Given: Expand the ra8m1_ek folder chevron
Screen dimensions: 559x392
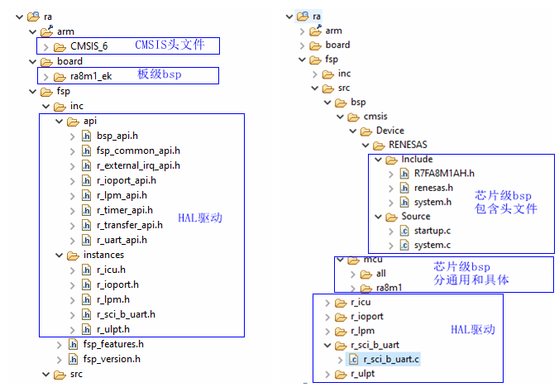Looking at the screenshot, I should pos(45,77).
